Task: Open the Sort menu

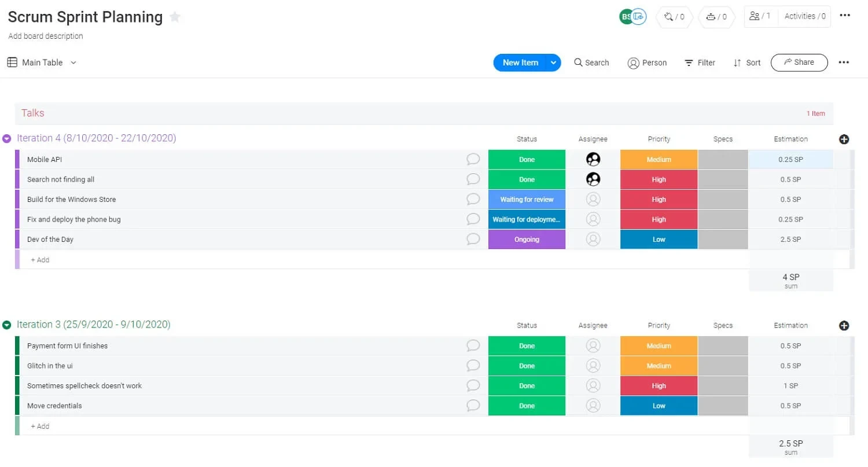Action: click(746, 62)
